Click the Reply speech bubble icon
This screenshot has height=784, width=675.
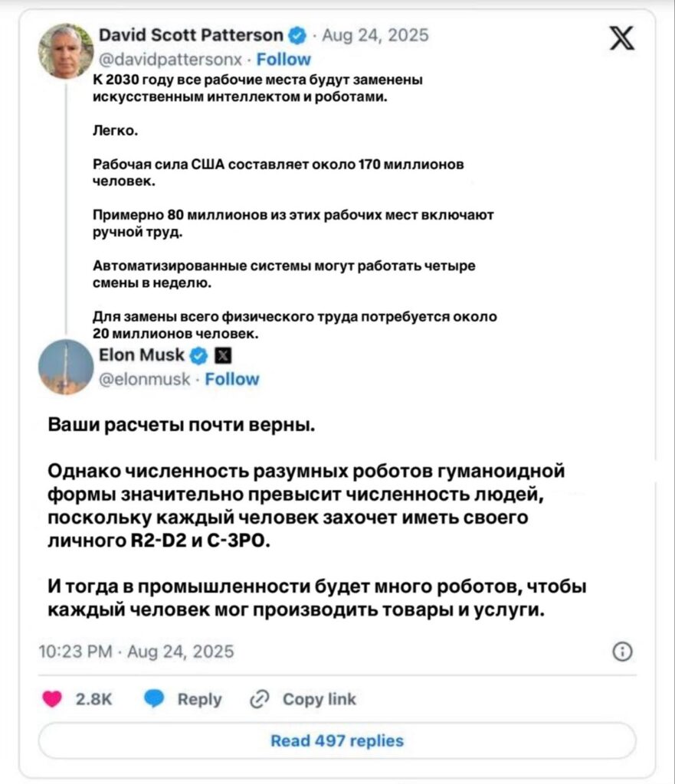click(154, 698)
